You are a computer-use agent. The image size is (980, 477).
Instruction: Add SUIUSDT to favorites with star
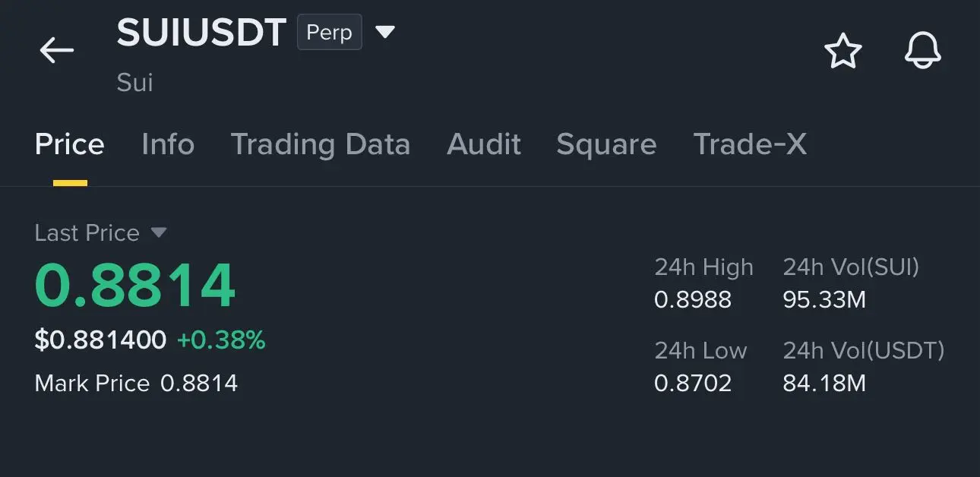point(843,52)
